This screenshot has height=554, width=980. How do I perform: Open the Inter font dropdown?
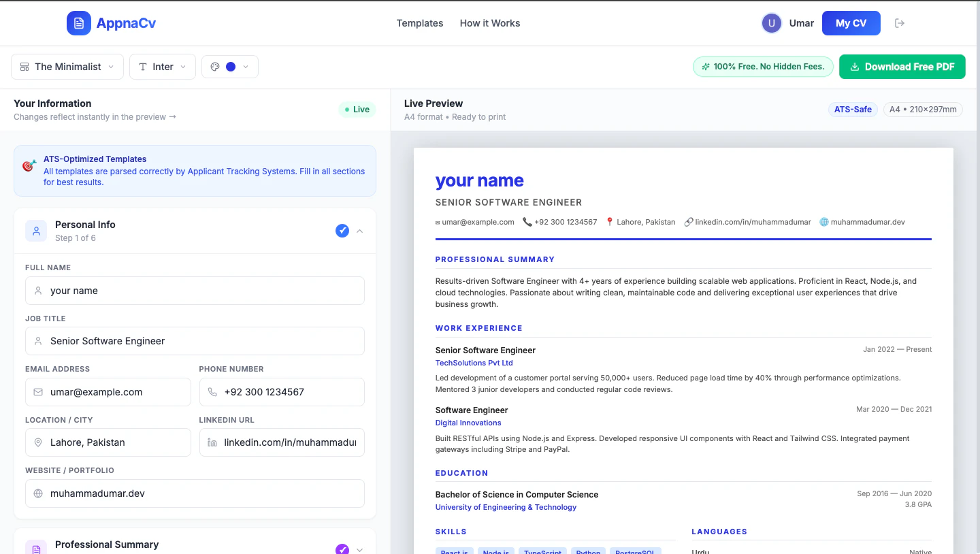[163, 67]
